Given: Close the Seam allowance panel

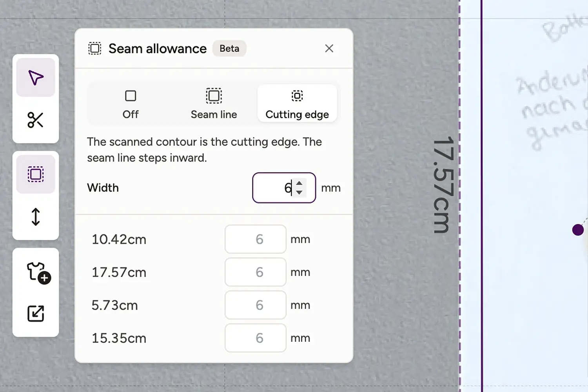Looking at the screenshot, I should 329,48.
